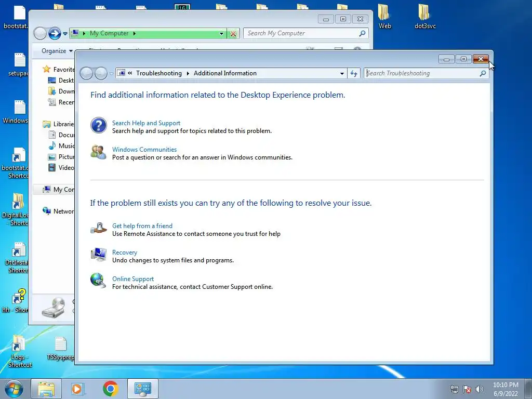
Task: Select My Computer breadcrumb in Explorer
Action: pyautogui.click(x=109, y=33)
